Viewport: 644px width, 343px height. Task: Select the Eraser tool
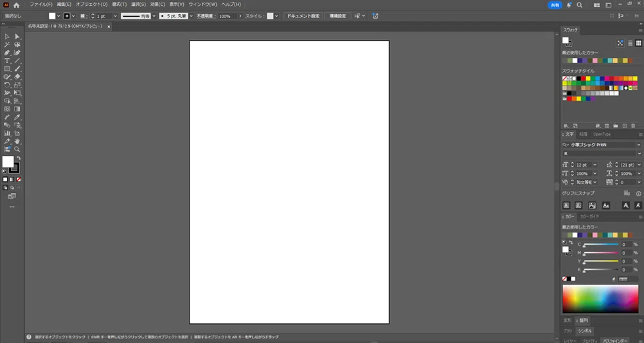(x=17, y=77)
